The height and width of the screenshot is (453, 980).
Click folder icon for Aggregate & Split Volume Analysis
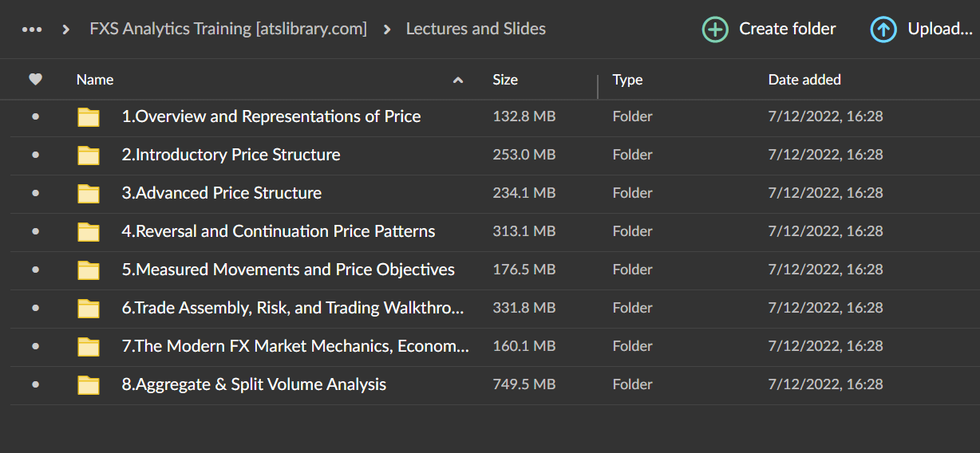click(x=89, y=385)
